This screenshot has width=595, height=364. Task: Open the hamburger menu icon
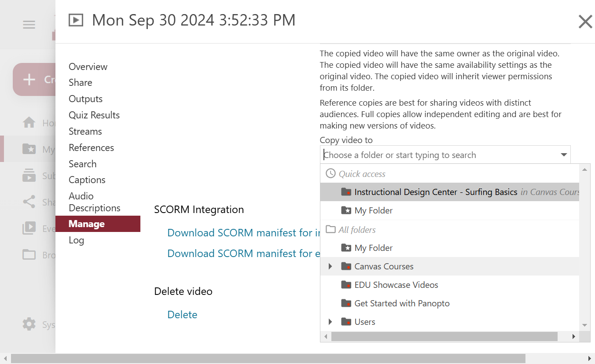point(29,25)
